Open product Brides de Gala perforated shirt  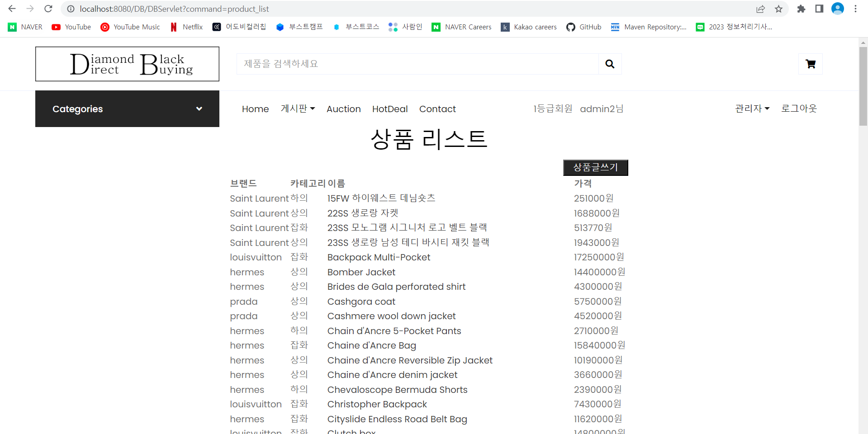click(396, 287)
